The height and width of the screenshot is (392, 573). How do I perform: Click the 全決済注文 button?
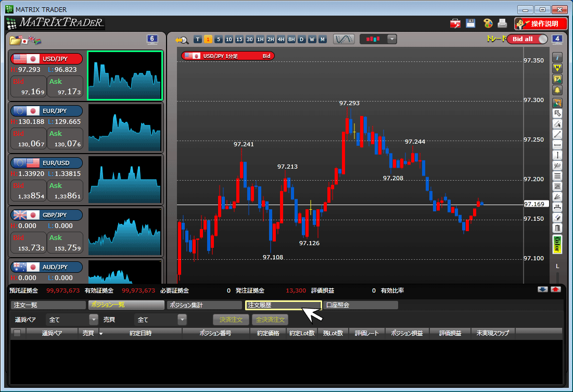[x=270, y=320]
